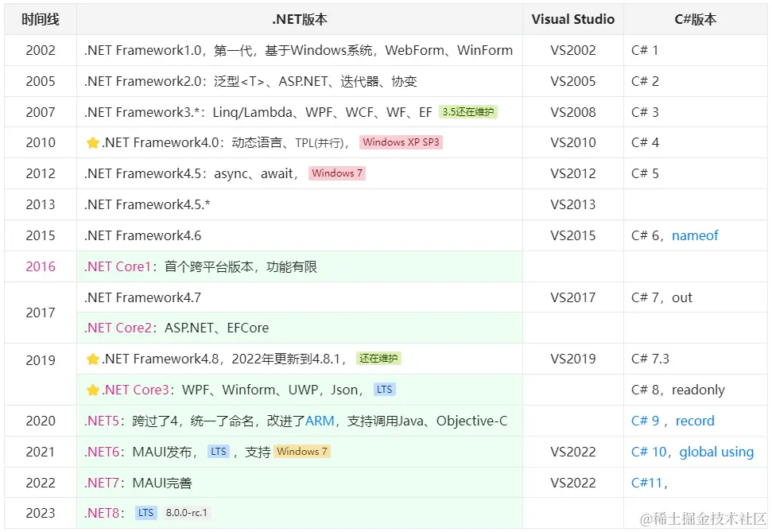Click the VS2017 cell
This screenshot has width=772, height=532.
[x=573, y=297]
